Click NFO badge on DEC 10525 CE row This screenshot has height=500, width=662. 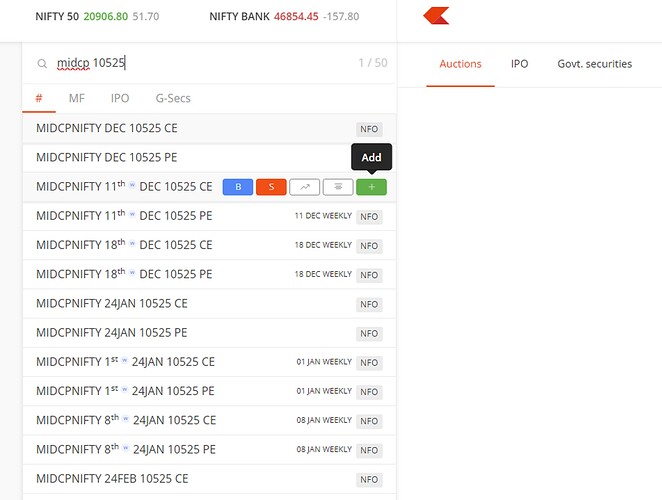point(369,129)
